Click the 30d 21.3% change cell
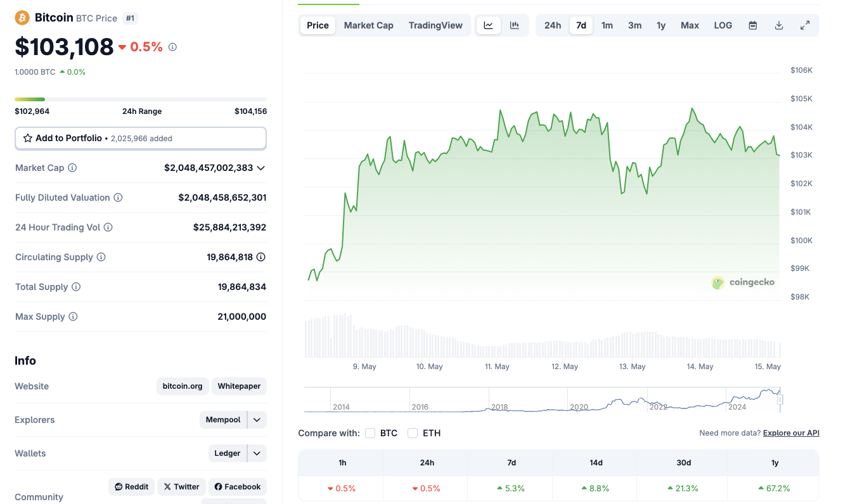This screenshot has height=504, width=848. [683, 488]
